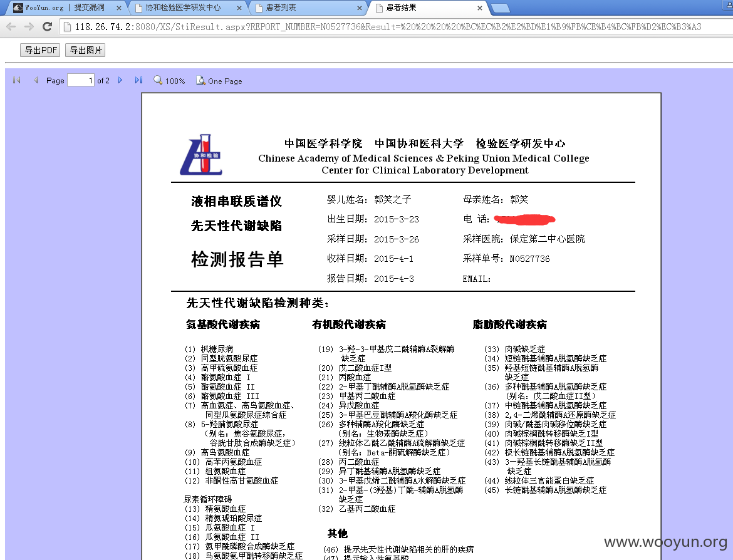The image size is (733, 560).
Task: Click the EMAIL: label
Action: 476,279
